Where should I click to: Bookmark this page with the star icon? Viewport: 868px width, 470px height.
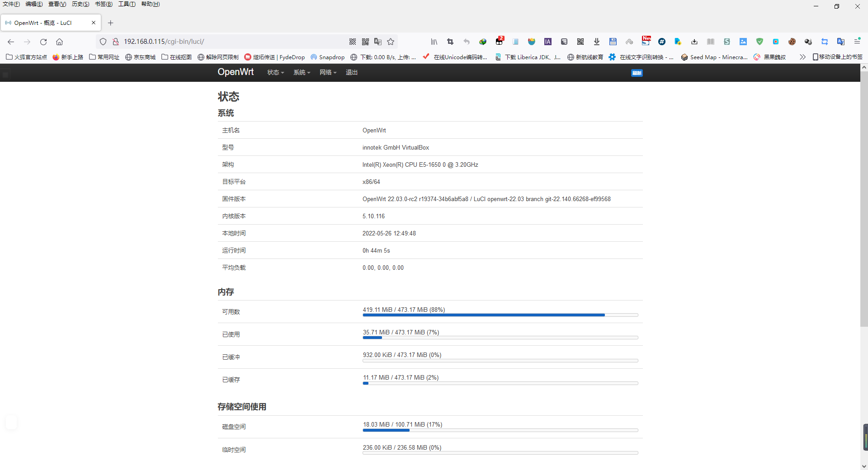point(391,42)
